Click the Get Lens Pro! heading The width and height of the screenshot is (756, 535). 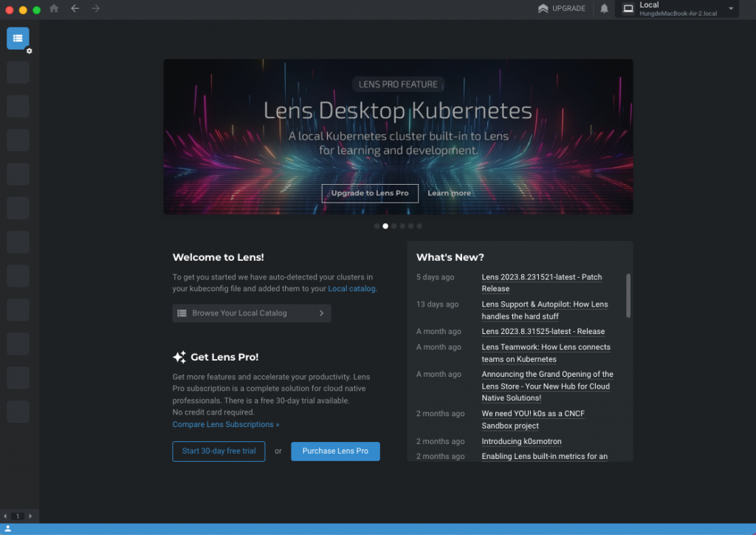point(224,357)
